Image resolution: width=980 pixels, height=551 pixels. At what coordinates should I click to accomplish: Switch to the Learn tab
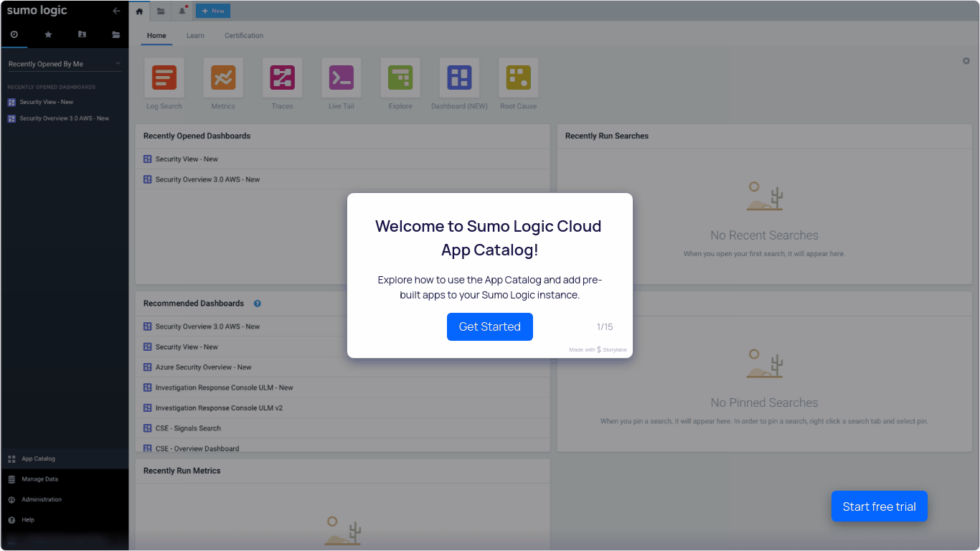tap(195, 35)
